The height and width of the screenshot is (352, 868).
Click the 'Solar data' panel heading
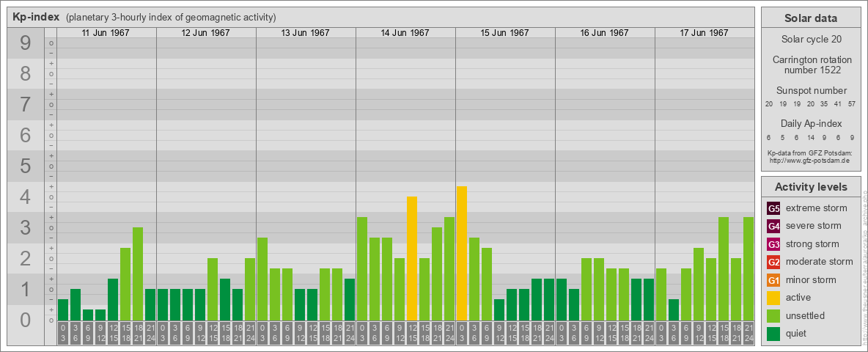[x=810, y=18]
